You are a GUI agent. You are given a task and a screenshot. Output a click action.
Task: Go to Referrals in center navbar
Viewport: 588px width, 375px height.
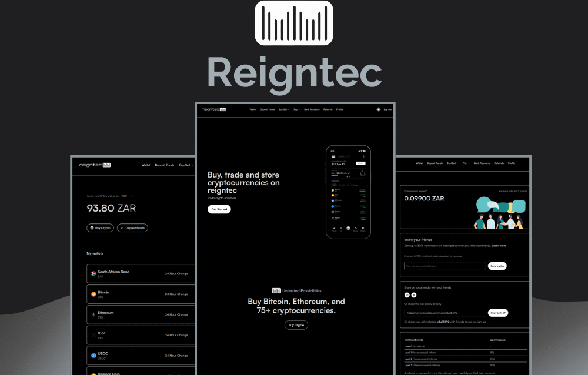pos(328,109)
